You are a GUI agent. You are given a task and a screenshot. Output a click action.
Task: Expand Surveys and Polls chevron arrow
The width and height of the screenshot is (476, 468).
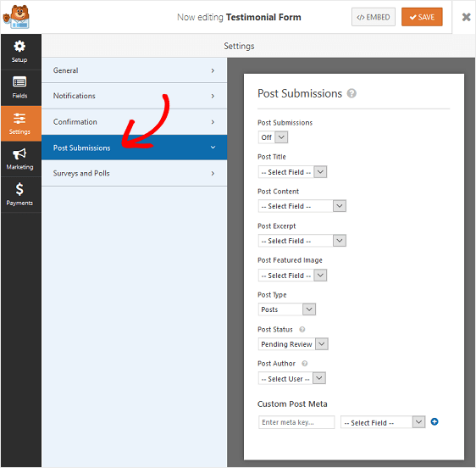pyautogui.click(x=213, y=173)
